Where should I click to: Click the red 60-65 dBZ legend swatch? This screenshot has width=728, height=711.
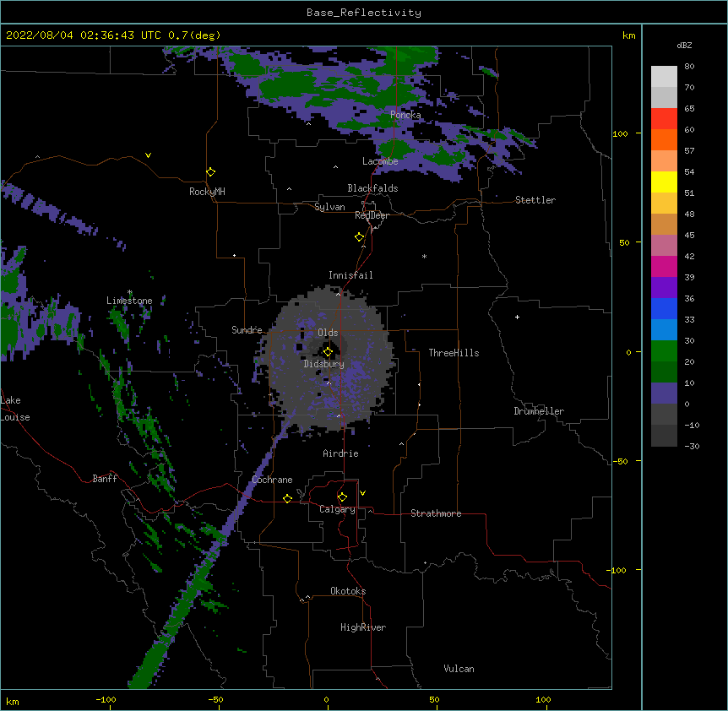tap(664, 118)
